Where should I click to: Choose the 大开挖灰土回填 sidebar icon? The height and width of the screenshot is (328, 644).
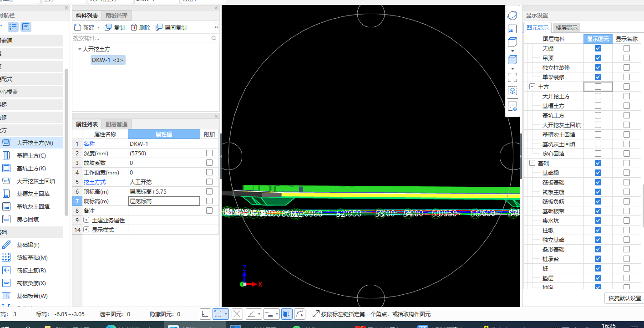pos(7,181)
